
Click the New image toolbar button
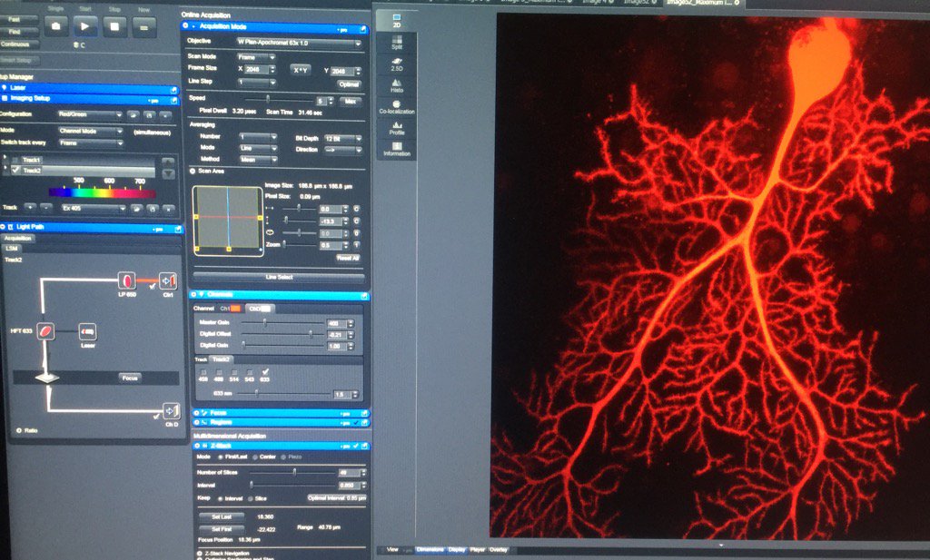pyautogui.click(x=144, y=26)
